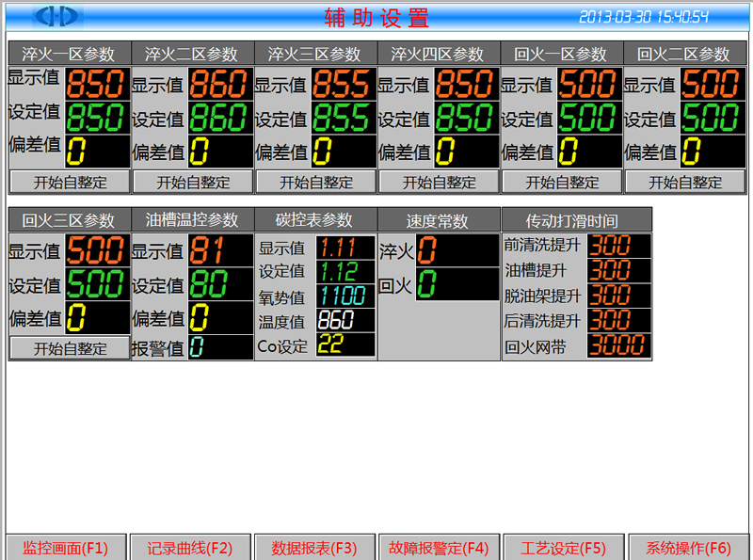Edit 油槽温控 alarm value field
Image resolution: width=753 pixels, height=560 pixels.
(x=220, y=346)
